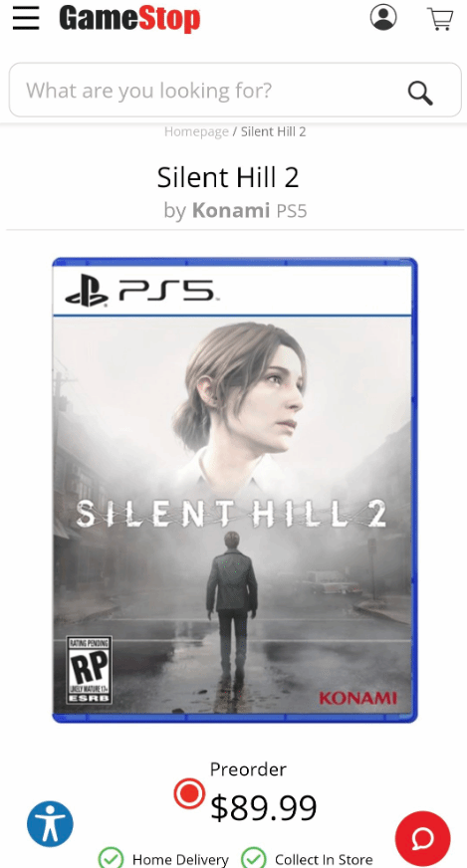467x868 pixels.
Task: Click the Home Delivery green check icon
Action: tap(111, 859)
